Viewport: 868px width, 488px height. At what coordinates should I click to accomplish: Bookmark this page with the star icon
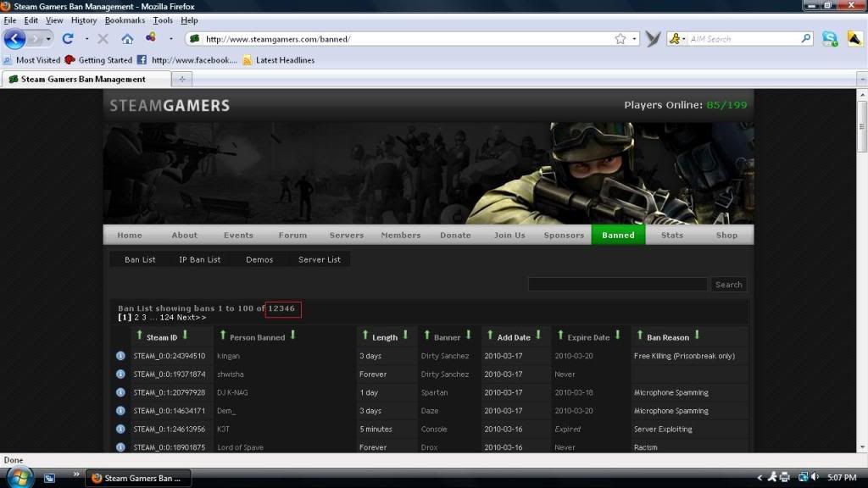click(620, 39)
